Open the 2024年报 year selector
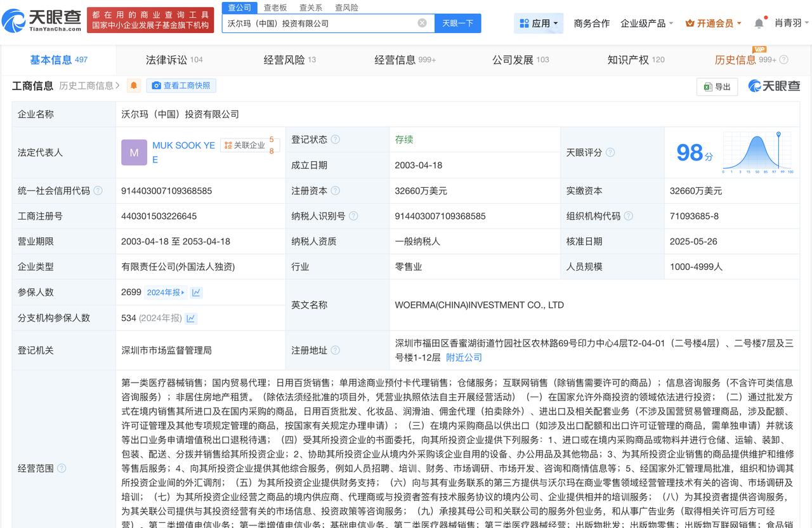Viewport: 812px width, 528px height. click(166, 293)
